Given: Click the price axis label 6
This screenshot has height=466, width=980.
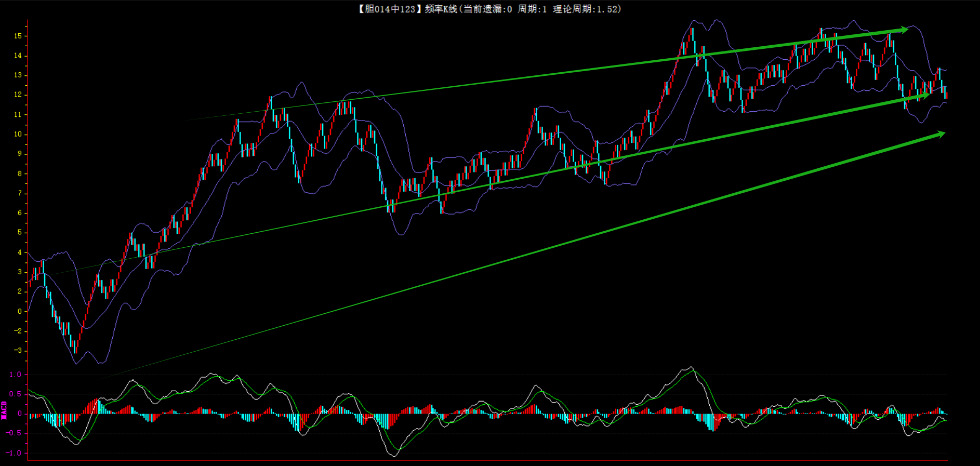Looking at the screenshot, I should point(20,213).
